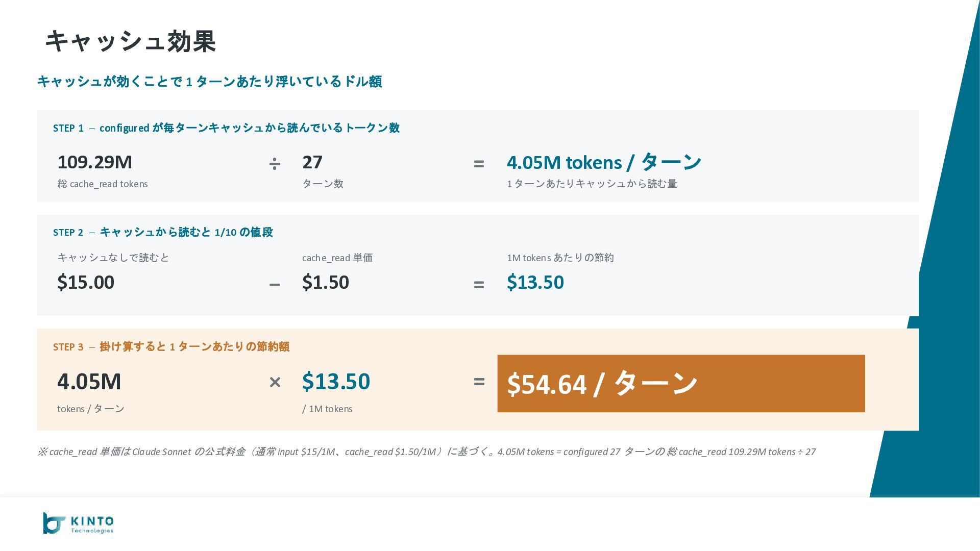Click the 27 turn count number
This screenshot has width=980, height=551.
coord(312,162)
